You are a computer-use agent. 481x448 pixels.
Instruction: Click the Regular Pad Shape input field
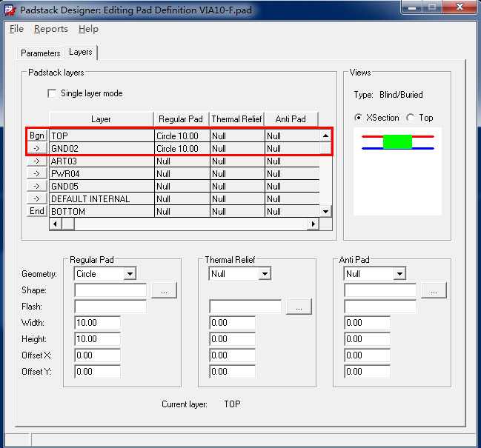(110, 290)
